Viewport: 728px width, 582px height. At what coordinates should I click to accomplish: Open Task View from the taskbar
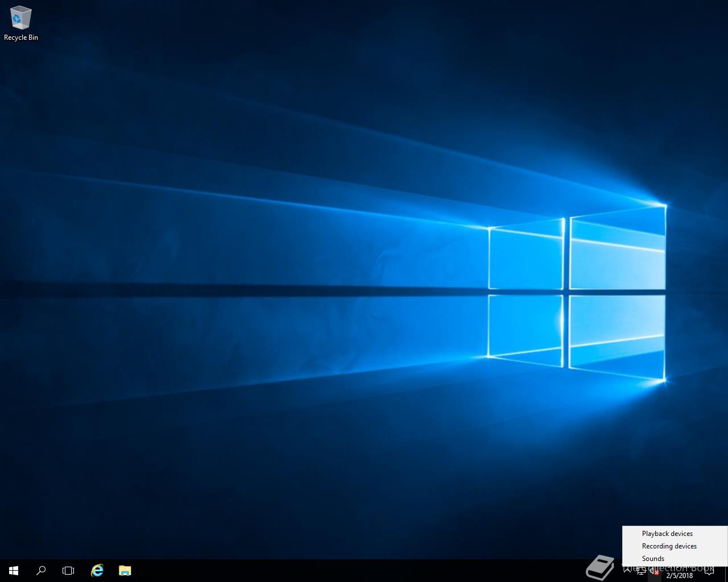click(x=68, y=570)
